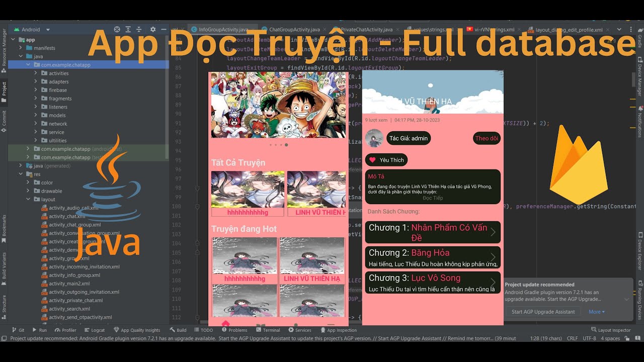
Task: Expand the activities package
Action: 36,73
